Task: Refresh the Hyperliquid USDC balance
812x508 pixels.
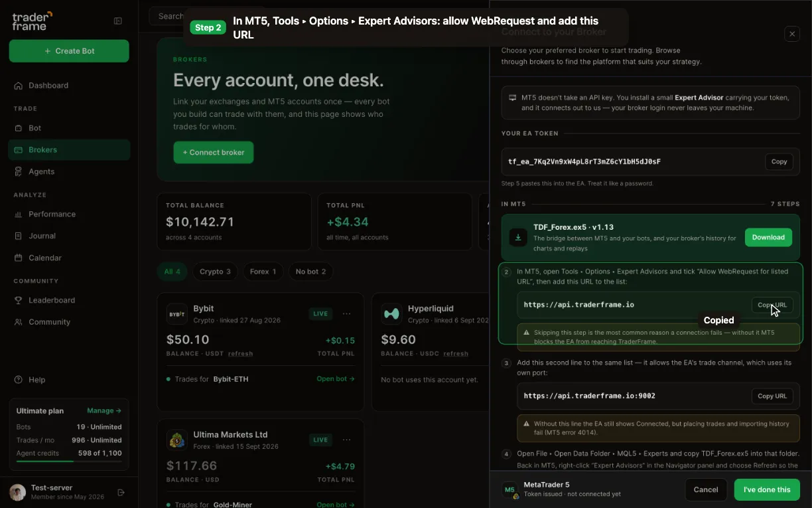Action: 456,354
